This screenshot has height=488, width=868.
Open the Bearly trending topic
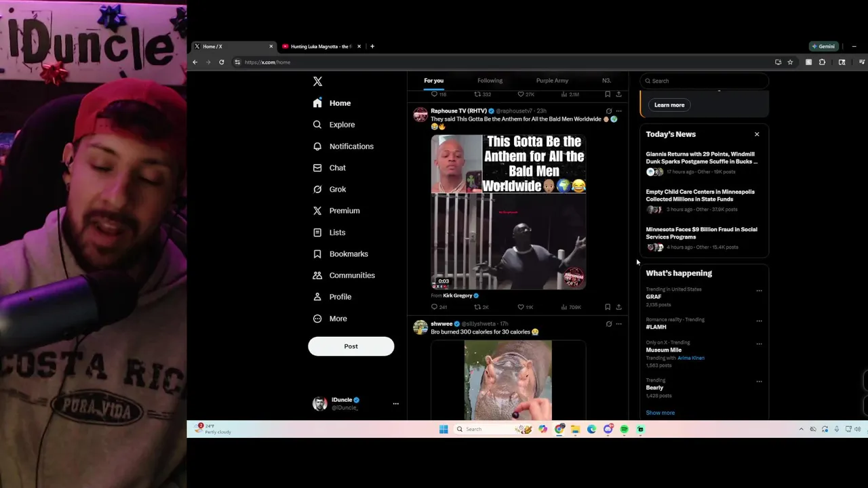pos(654,388)
